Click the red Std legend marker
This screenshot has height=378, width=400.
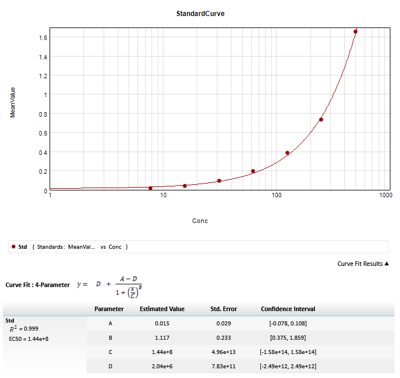(14, 247)
